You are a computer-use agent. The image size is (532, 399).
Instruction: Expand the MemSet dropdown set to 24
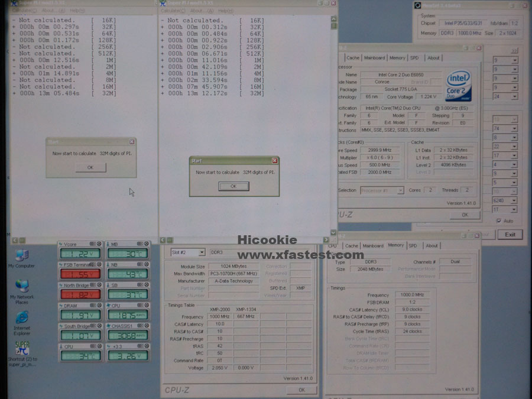pos(515,97)
